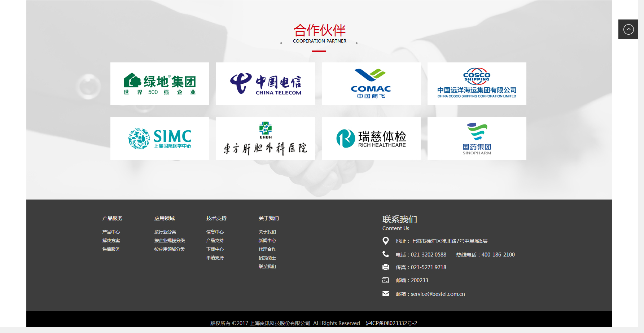Open the Rich Healthcare partner logo
The width and height of the screenshot is (644, 333).
click(371, 139)
